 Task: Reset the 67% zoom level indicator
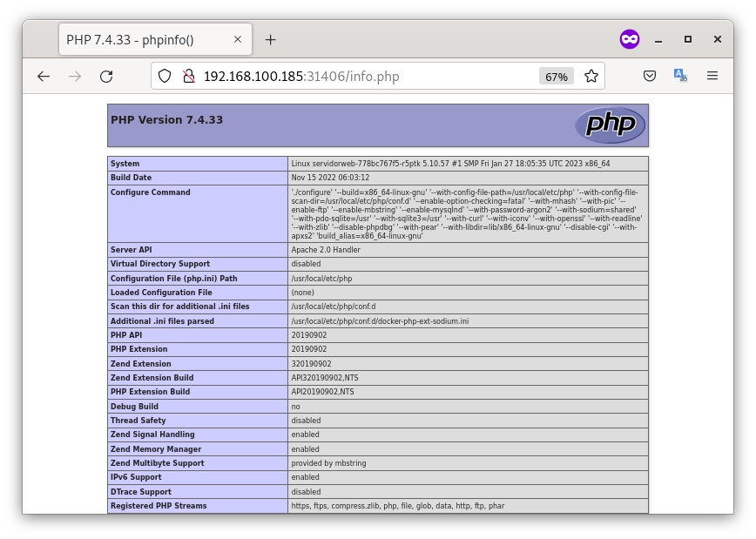pos(557,77)
